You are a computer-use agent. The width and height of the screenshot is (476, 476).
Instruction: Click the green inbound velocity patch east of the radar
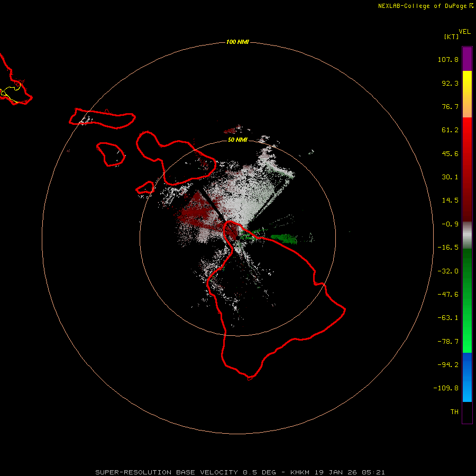point(284,239)
